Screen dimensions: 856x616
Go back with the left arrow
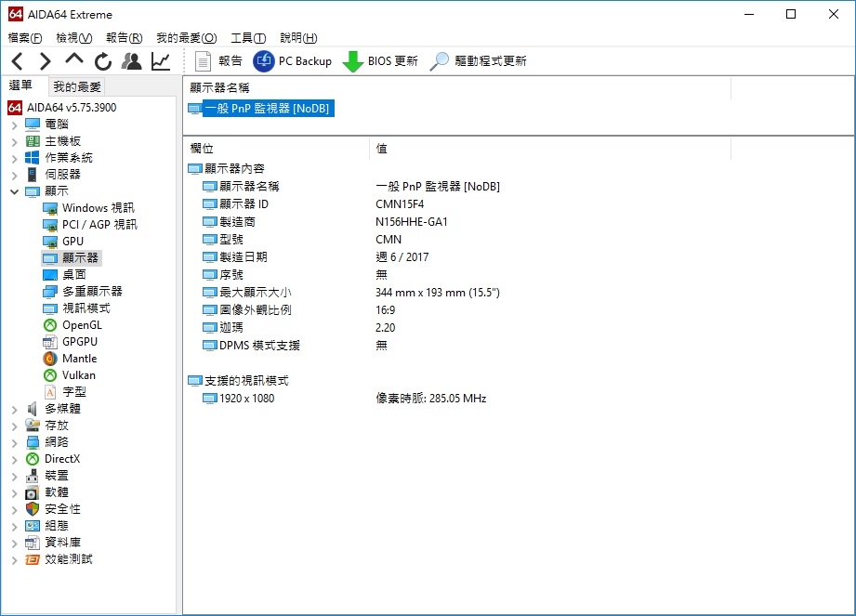point(18,61)
